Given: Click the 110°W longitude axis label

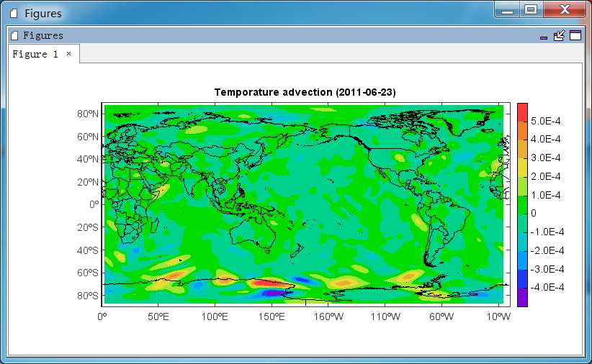Looking at the screenshot, I should (x=385, y=317).
